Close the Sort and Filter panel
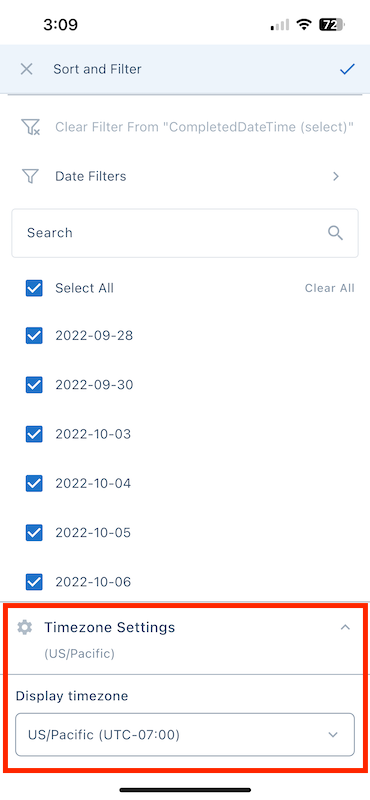This screenshot has height=800, width=370. point(26,69)
